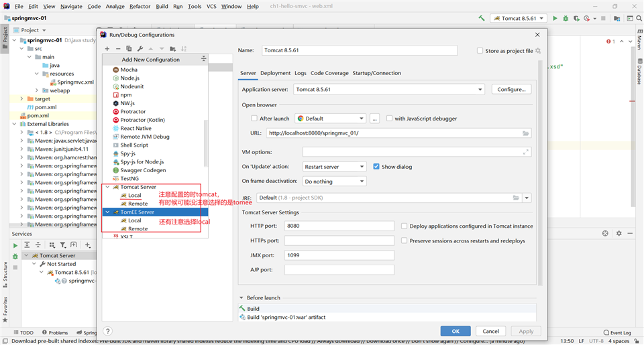Click the browse folder icon in JRE field

click(x=516, y=198)
